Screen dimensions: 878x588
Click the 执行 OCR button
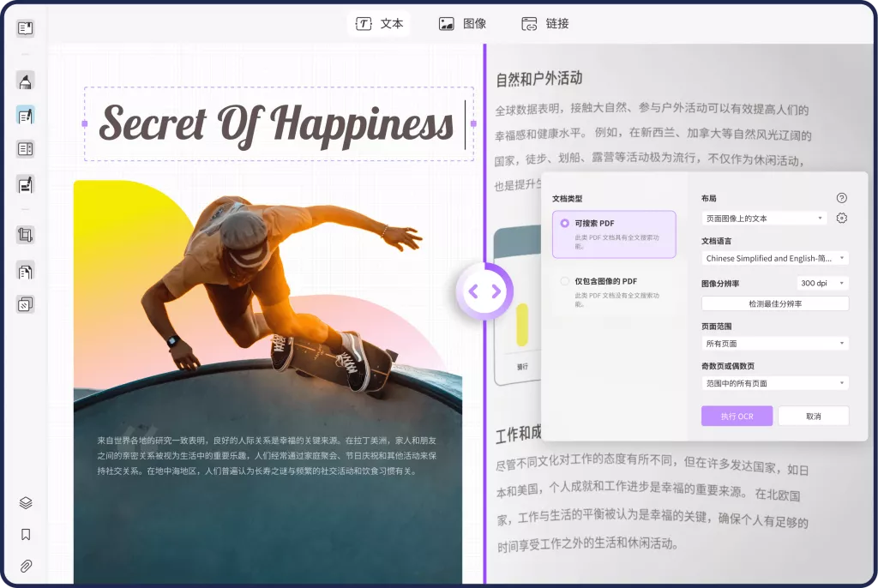pyautogui.click(x=737, y=416)
